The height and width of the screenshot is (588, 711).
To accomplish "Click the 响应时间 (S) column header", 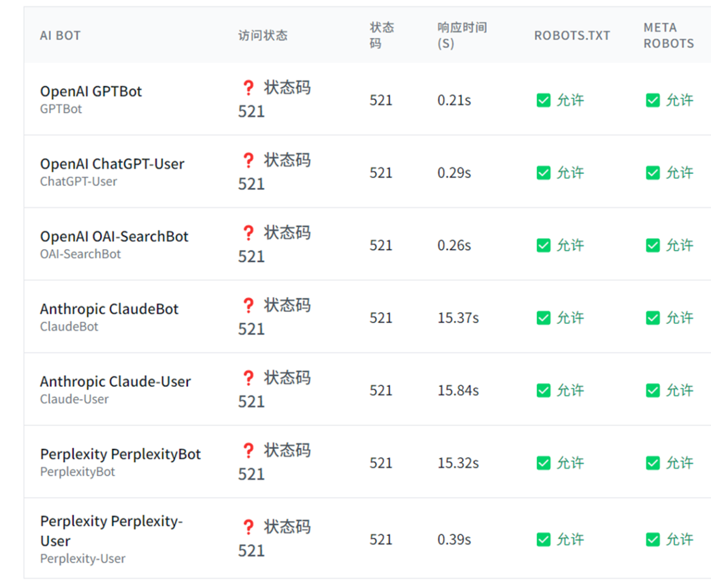I will point(462,36).
